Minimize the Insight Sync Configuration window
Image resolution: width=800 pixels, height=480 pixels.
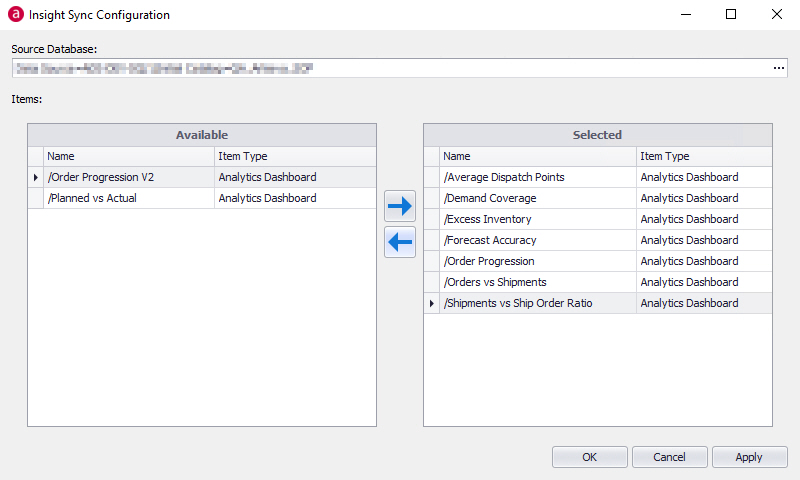(x=686, y=14)
